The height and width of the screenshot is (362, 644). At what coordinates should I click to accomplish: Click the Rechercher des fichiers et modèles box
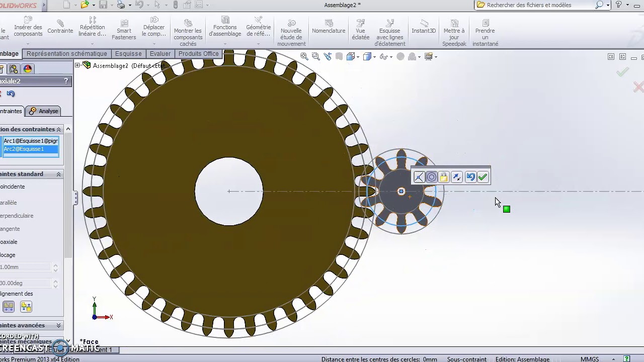tap(537, 5)
